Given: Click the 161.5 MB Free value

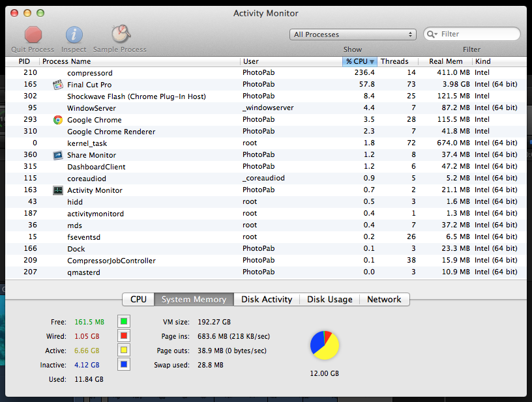Looking at the screenshot, I should click(89, 322).
